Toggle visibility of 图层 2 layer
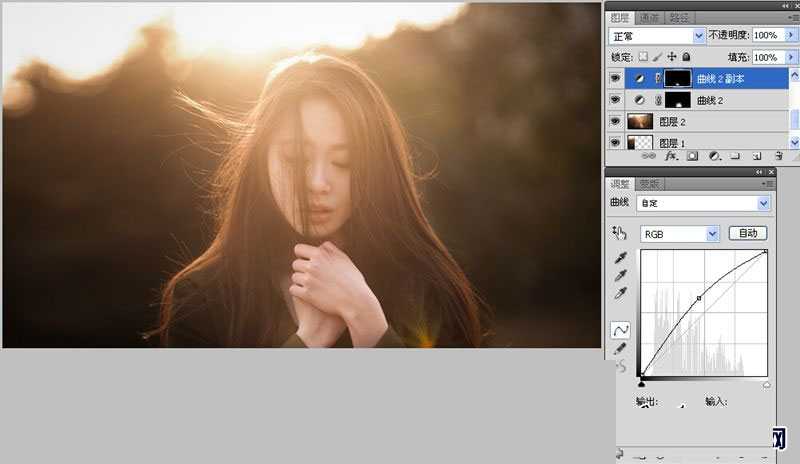Viewport: 800px width, 464px height. [x=614, y=122]
